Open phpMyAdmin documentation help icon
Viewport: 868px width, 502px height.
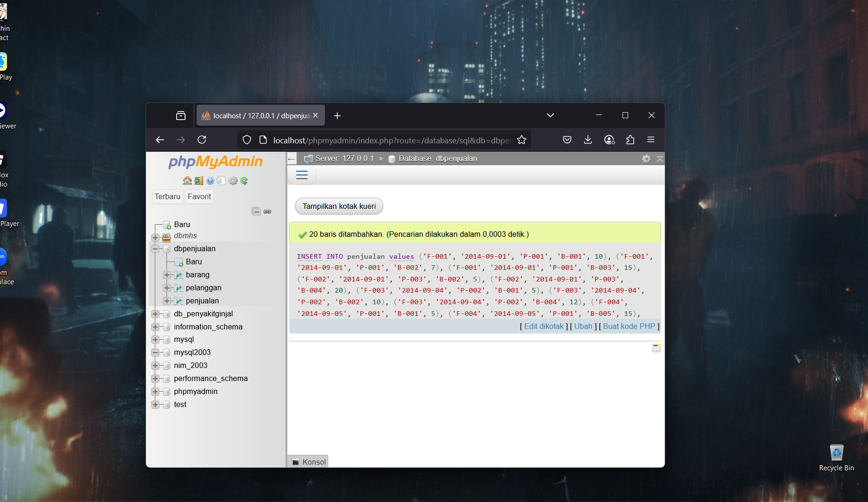(x=210, y=181)
